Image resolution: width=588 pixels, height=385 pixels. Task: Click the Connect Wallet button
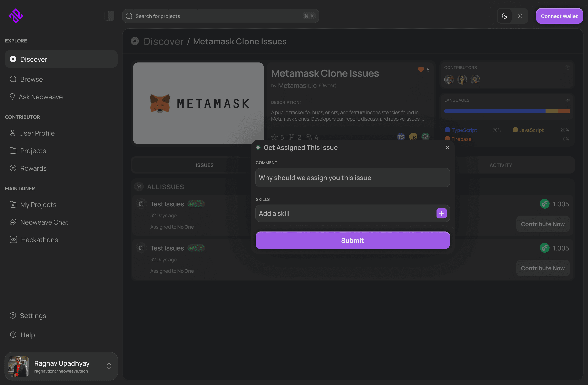tap(559, 16)
